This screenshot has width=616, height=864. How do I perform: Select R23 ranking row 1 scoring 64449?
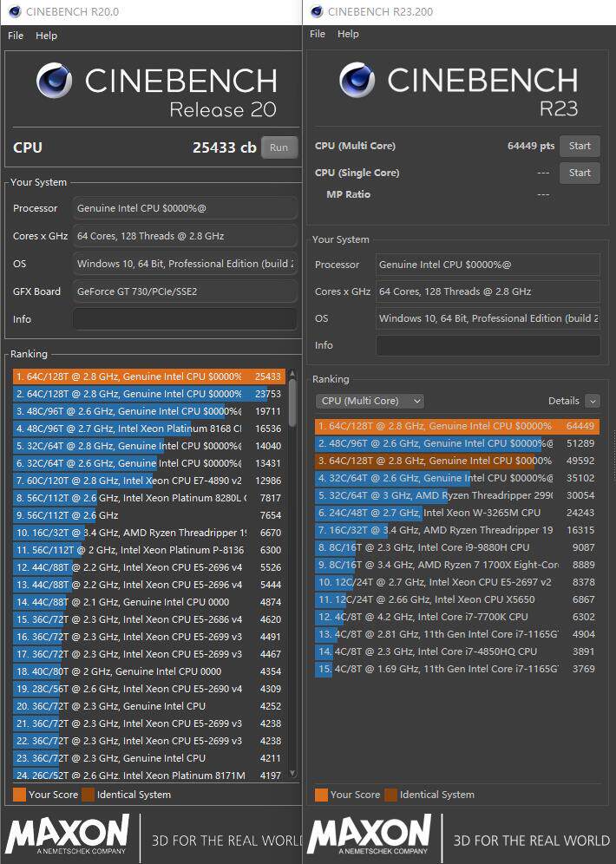coord(457,427)
